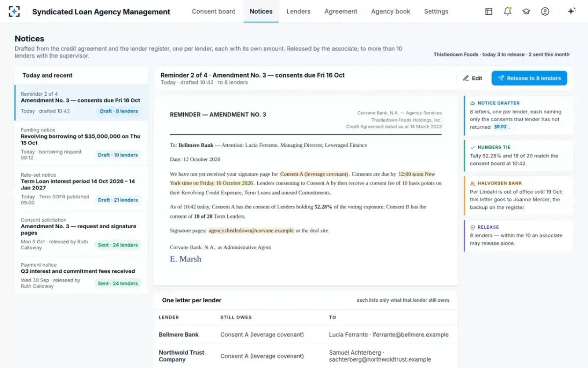The image size is (588, 368).
Task: Click the agency.thistledown@corvane.example email address
Action: [251, 230]
